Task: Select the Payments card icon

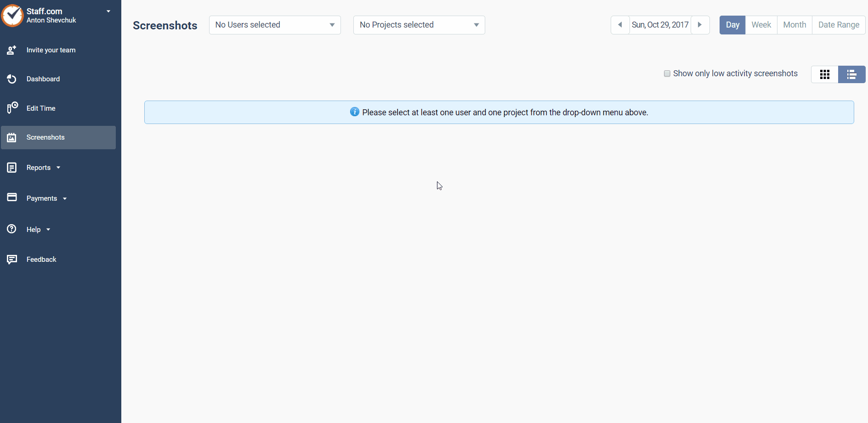Action: tap(11, 198)
